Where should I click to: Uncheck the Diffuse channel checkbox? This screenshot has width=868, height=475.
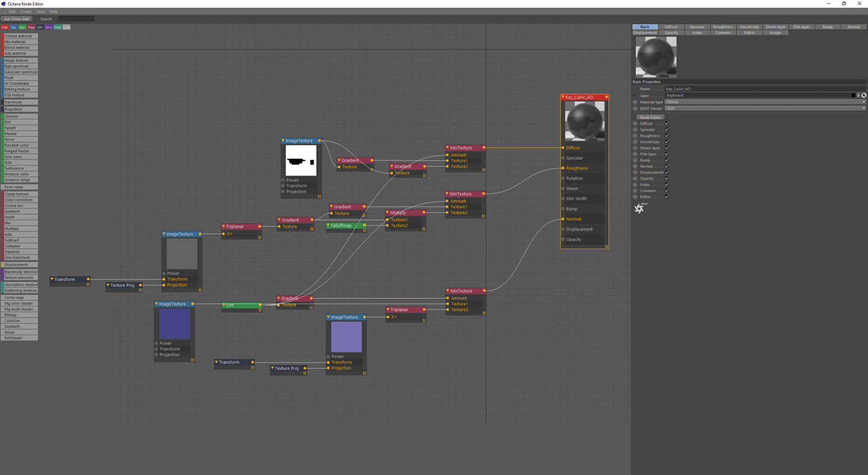pos(667,123)
